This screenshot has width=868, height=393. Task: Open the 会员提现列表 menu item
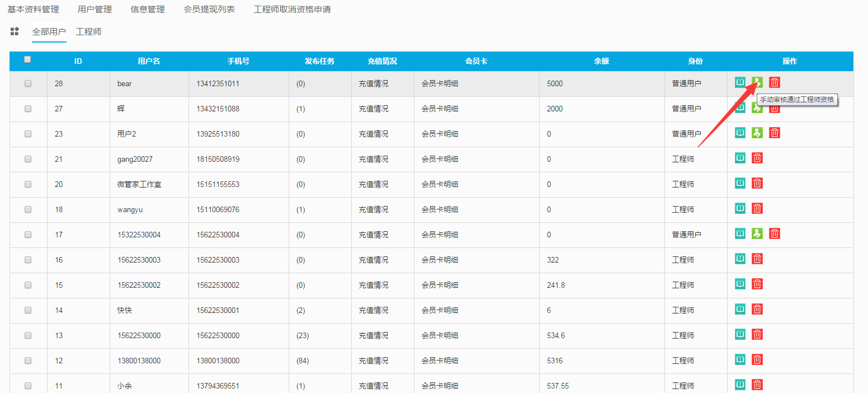(x=209, y=10)
